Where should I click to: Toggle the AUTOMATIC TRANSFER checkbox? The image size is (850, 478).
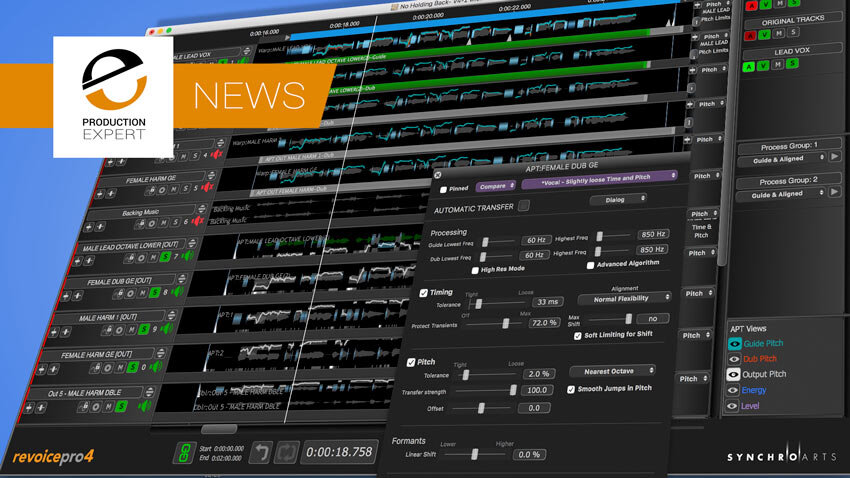click(524, 205)
